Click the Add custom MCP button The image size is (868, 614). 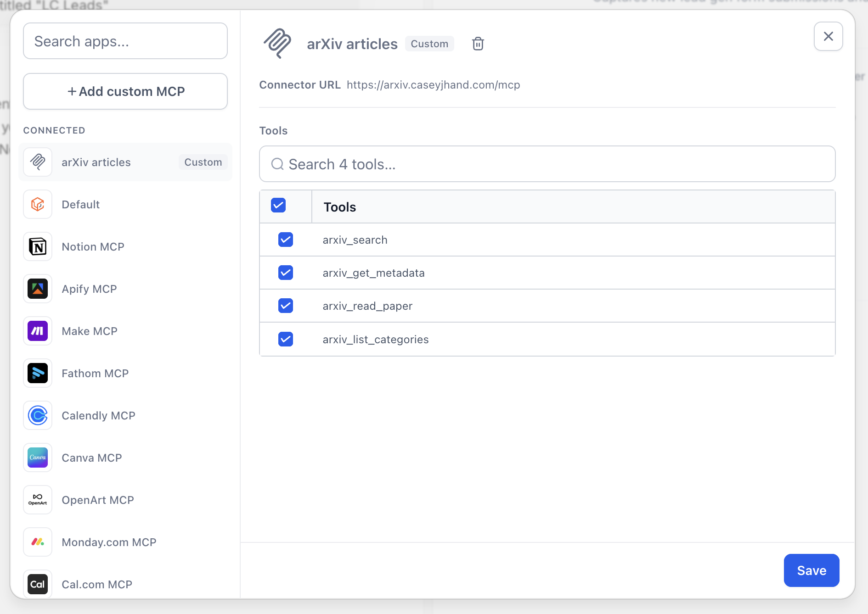(x=125, y=91)
